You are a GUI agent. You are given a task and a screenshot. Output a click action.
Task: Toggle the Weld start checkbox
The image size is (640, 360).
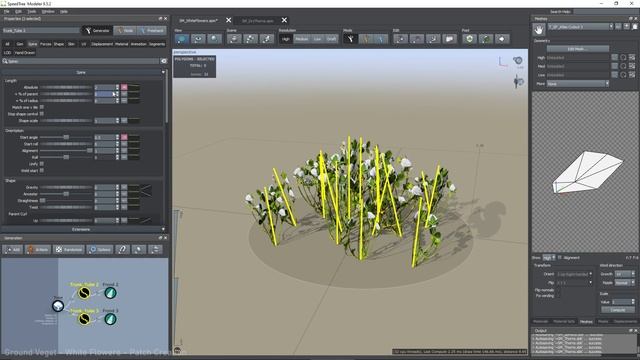(42, 171)
